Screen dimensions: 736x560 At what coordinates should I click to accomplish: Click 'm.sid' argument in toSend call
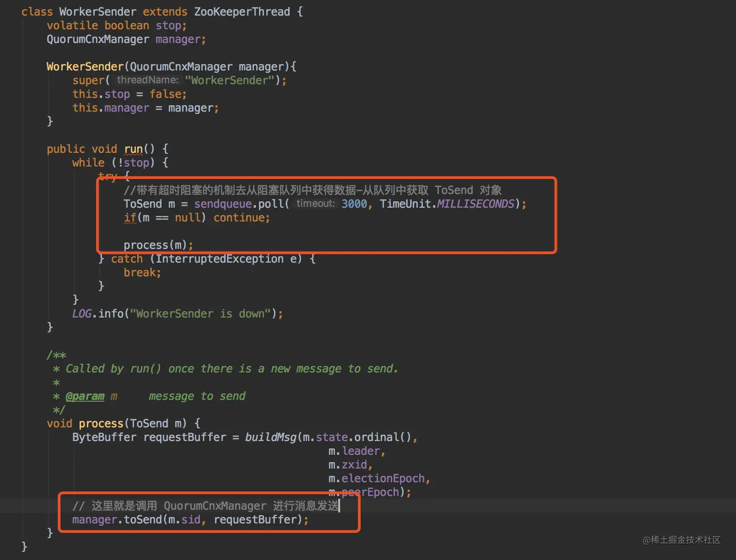pyautogui.click(x=184, y=520)
